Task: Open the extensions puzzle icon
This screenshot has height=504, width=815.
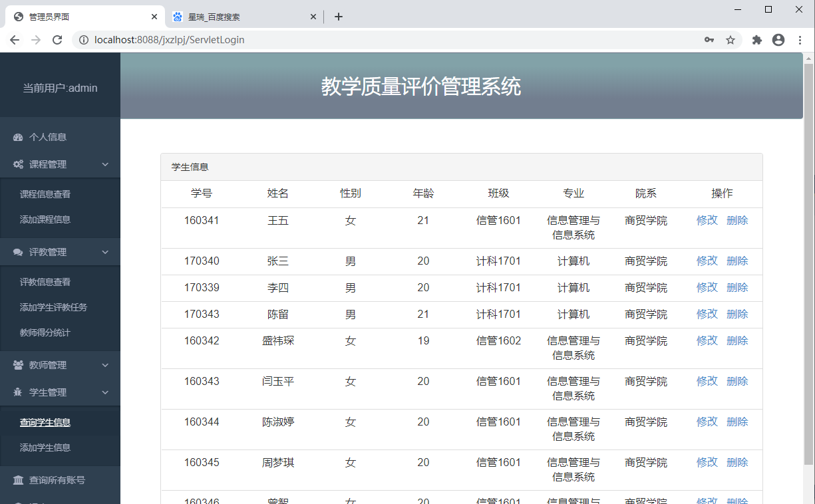Action: coord(757,40)
